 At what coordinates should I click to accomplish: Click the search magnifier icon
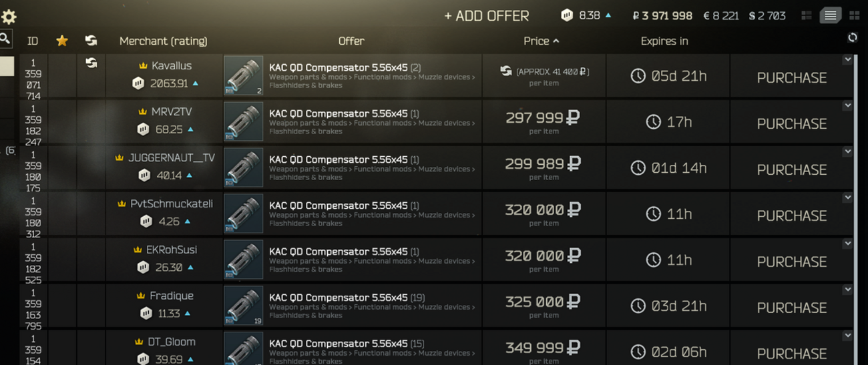click(5, 39)
